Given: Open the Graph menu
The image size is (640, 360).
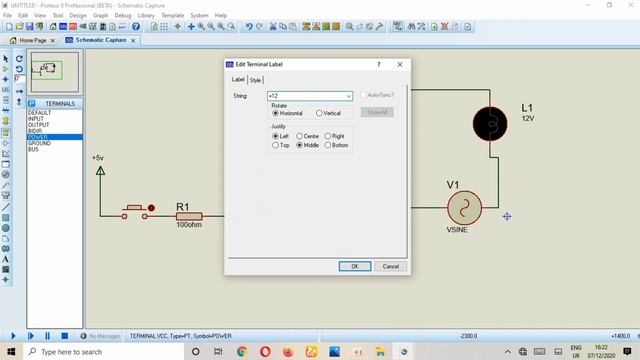Looking at the screenshot, I should click(x=100, y=15).
